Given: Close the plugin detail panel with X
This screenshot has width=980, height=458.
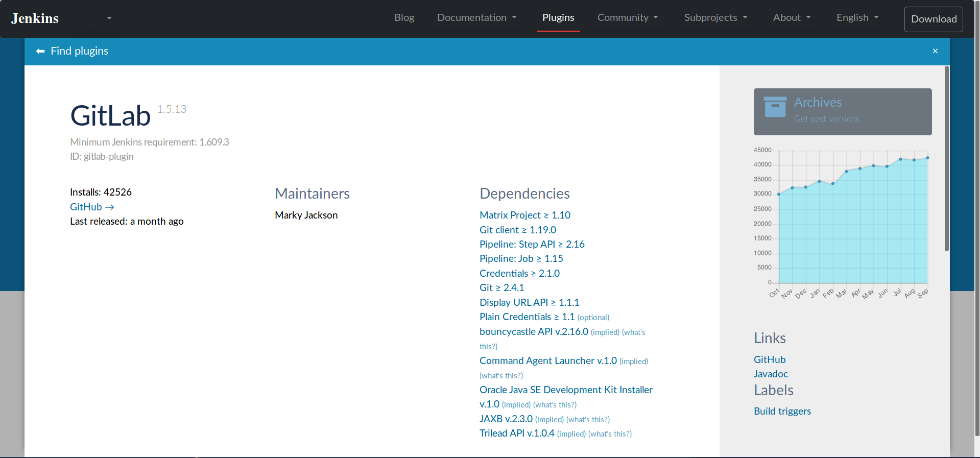Looking at the screenshot, I should click(x=935, y=51).
